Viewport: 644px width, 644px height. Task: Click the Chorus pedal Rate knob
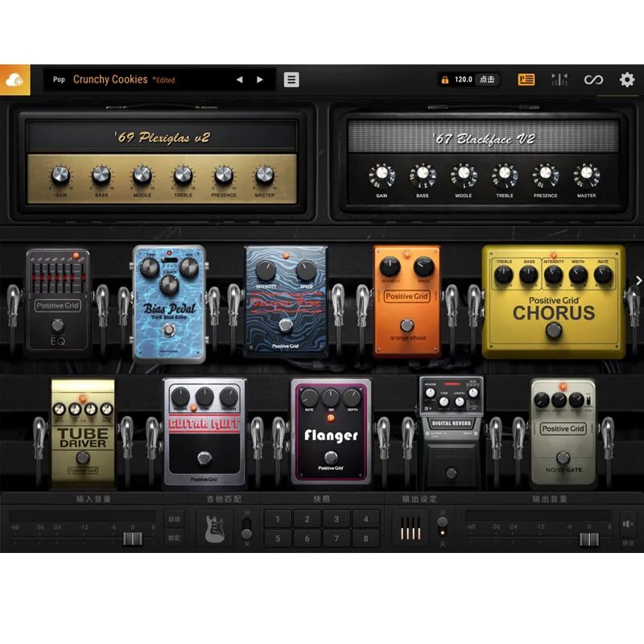(x=603, y=275)
